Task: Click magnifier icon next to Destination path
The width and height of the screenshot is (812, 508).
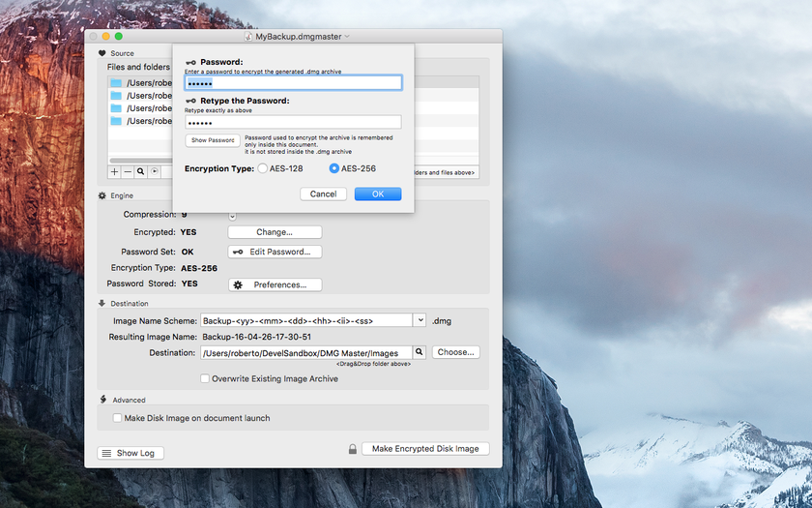Action: [x=420, y=352]
